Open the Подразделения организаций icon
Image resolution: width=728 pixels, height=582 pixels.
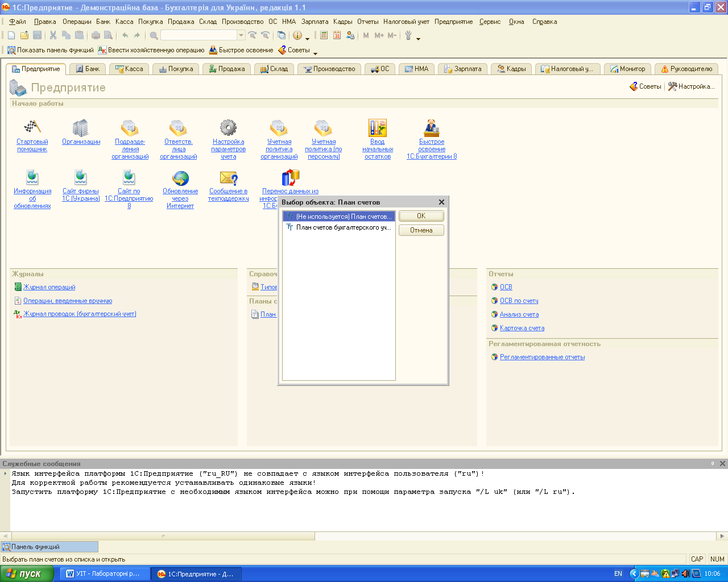pos(130,127)
